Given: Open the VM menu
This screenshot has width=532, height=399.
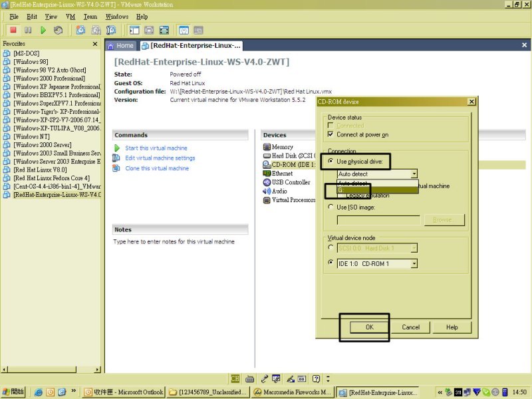Looking at the screenshot, I should (x=70, y=17).
